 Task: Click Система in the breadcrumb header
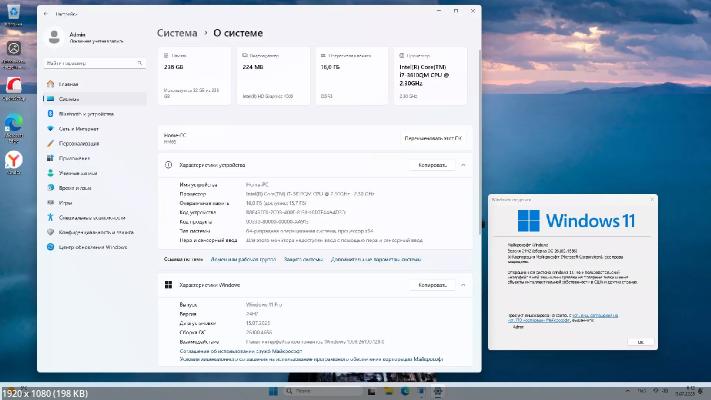click(x=177, y=33)
